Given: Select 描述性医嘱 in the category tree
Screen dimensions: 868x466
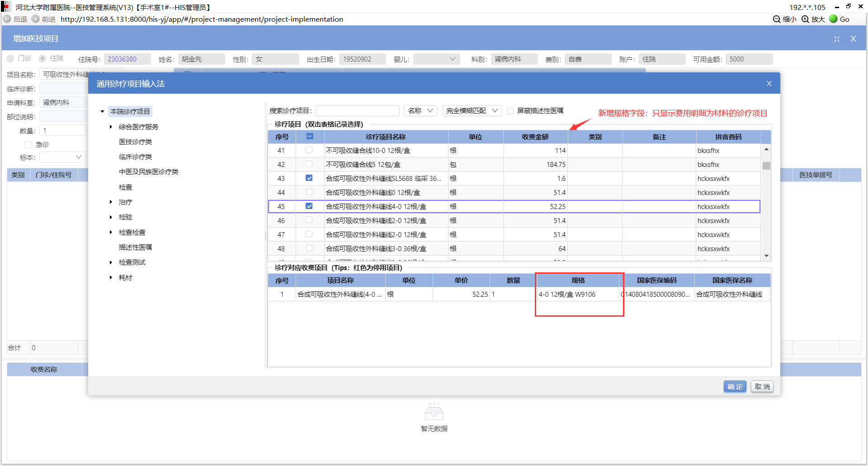Looking at the screenshot, I should coord(135,247).
